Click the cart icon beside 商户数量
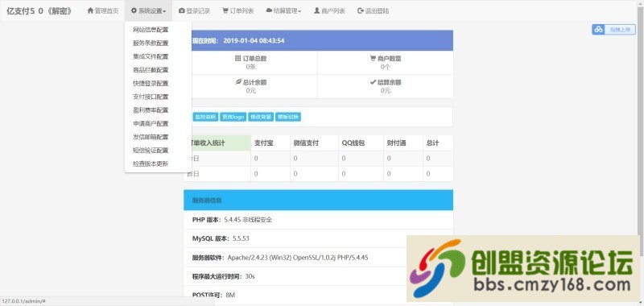This screenshot has width=644, height=306. 373,58
